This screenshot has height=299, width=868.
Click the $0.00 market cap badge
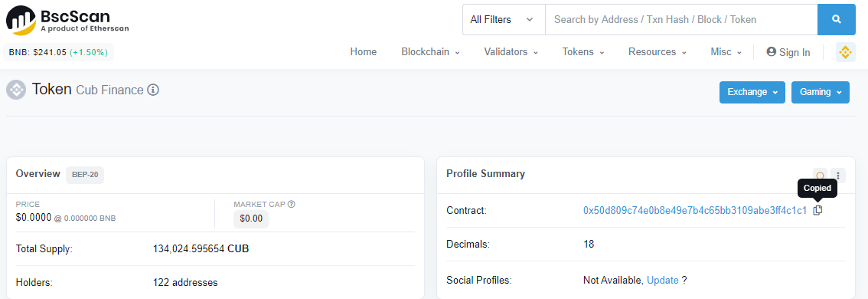(251, 219)
